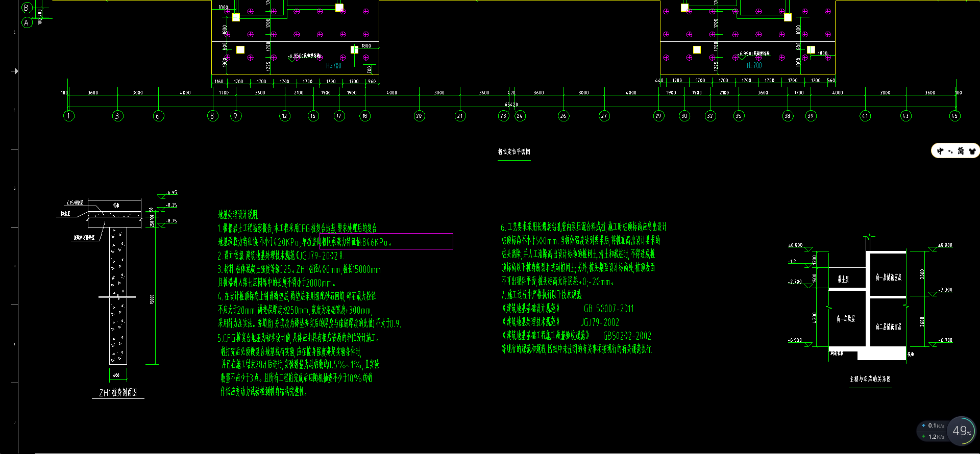Click the 负一层储藏室层 label
This screenshot has height=454, width=980.
pos(889,278)
